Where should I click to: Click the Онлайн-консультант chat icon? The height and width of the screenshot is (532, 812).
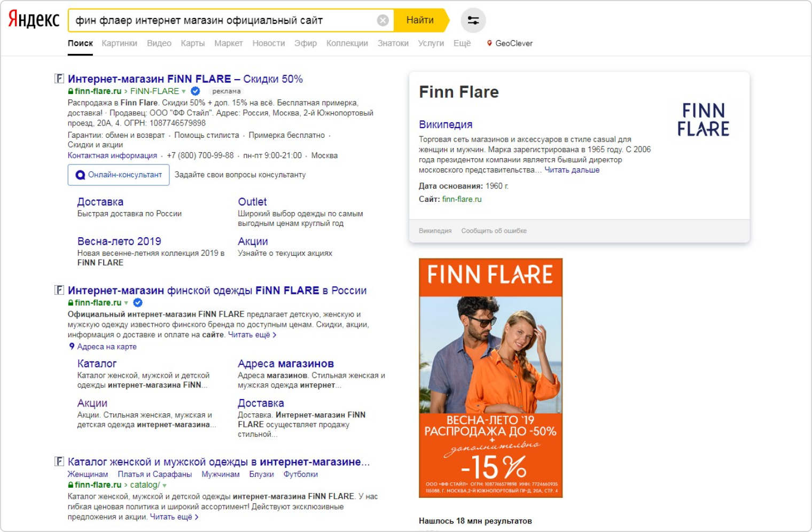80,175
